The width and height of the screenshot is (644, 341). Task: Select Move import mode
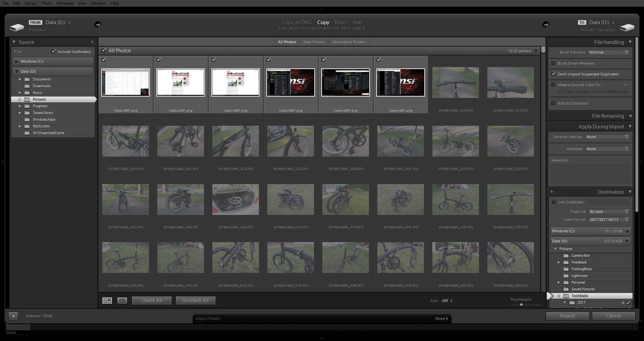click(x=341, y=22)
